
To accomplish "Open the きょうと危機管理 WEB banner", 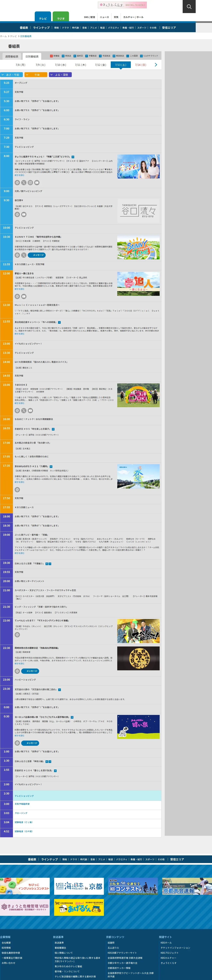I will coord(25,907).
